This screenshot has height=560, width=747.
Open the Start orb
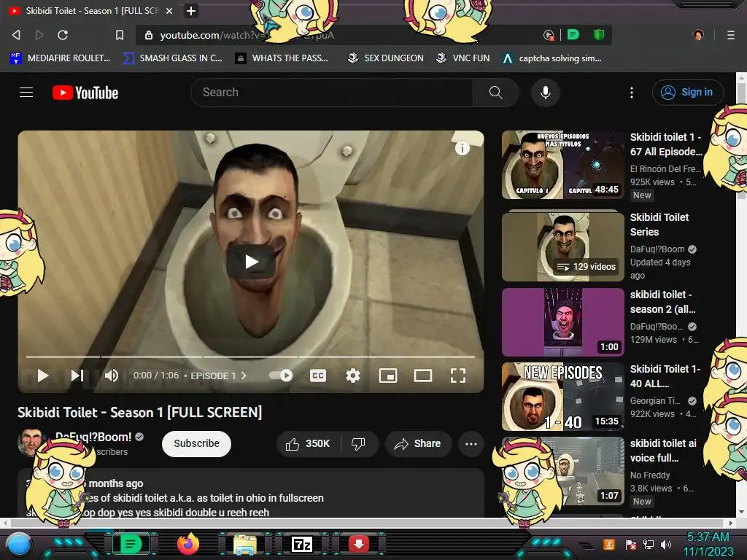coord(20,544)
